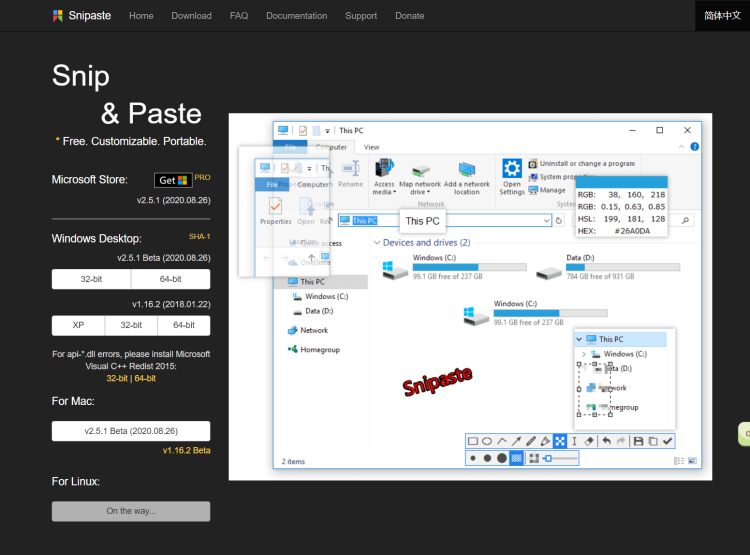Open the Visual C++ Redist 32-bit link

point(117,378)
